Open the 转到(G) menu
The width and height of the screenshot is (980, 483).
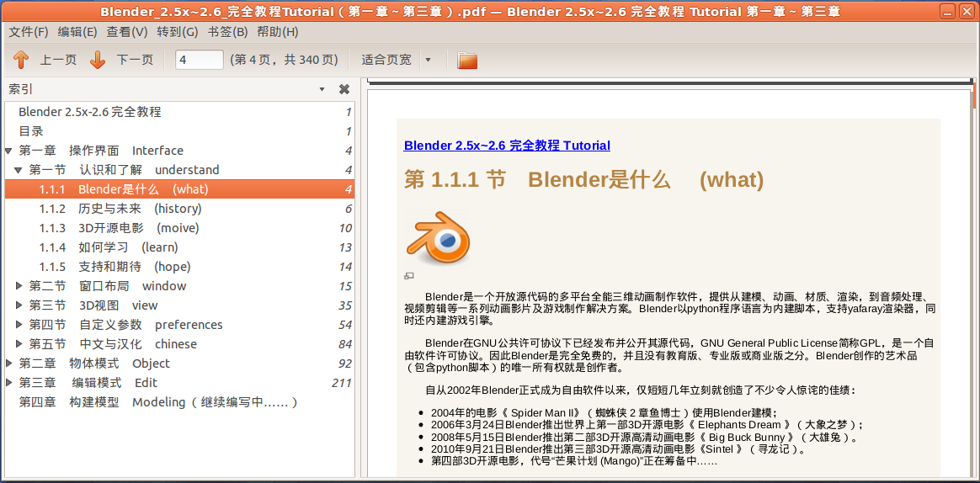click(177, 32)
